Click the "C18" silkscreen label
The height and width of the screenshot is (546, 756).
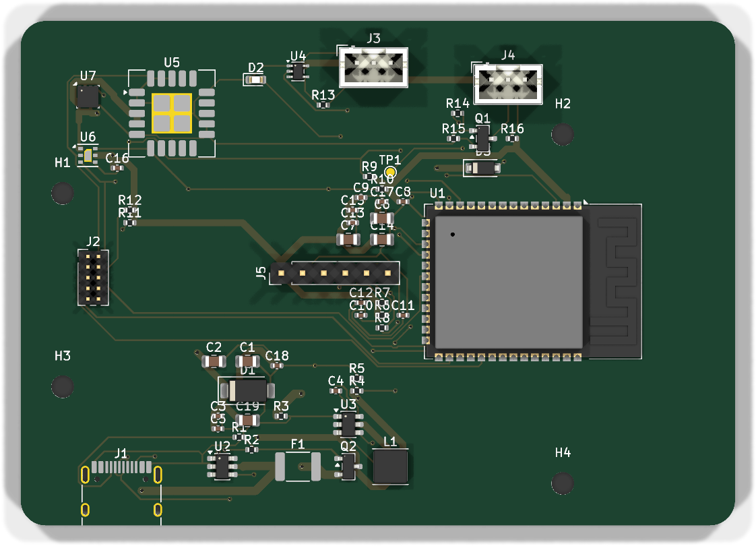pyautogui.click(x=277, y=355)
